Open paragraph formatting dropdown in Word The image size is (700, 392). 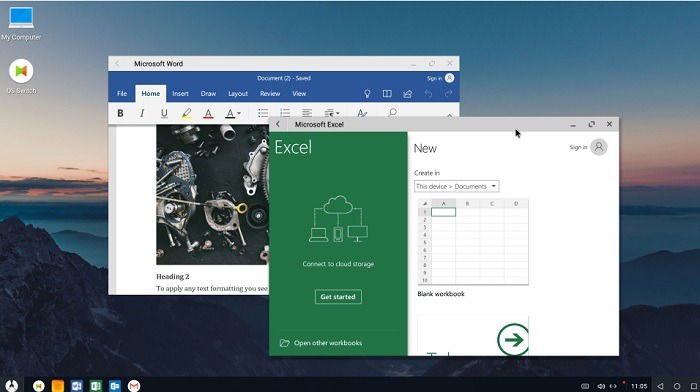pos(331,113)
